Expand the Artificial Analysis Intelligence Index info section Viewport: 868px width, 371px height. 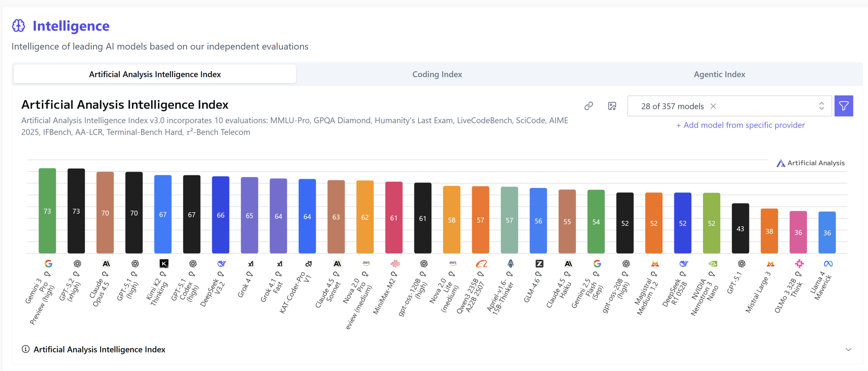(x=848, y=350)
